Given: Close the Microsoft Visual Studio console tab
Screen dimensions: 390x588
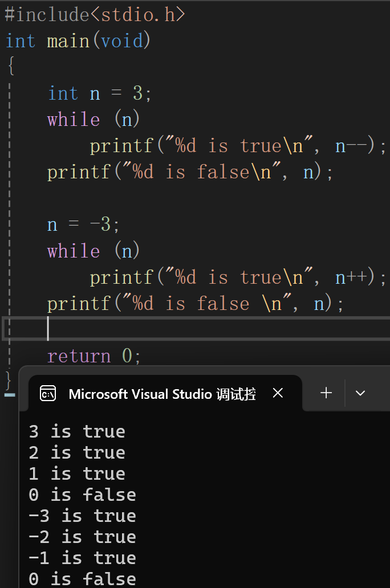Looking at the screenshot, I should coord(278,393).
